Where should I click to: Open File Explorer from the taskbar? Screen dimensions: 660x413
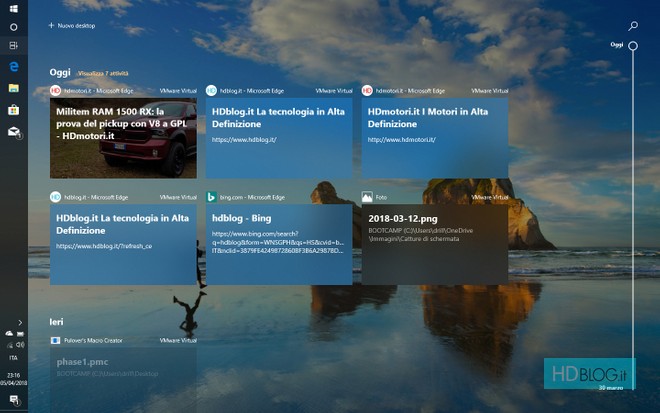[13, 88]
